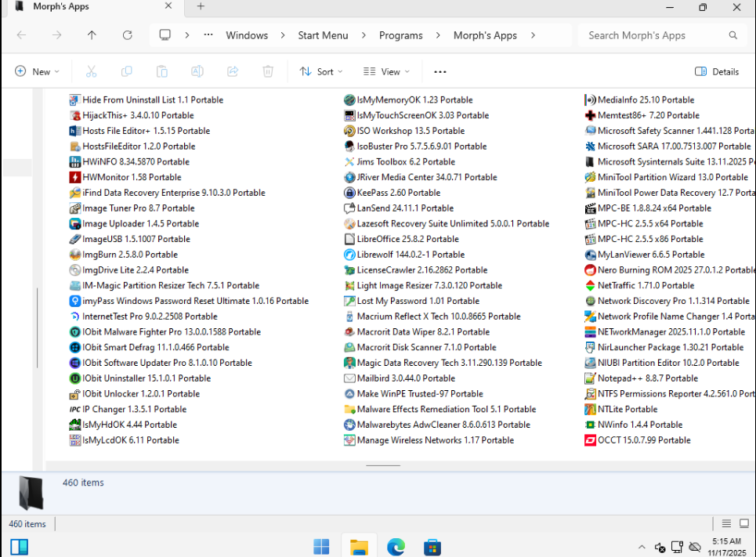Expand the View options dropdown

coord(386,71)
